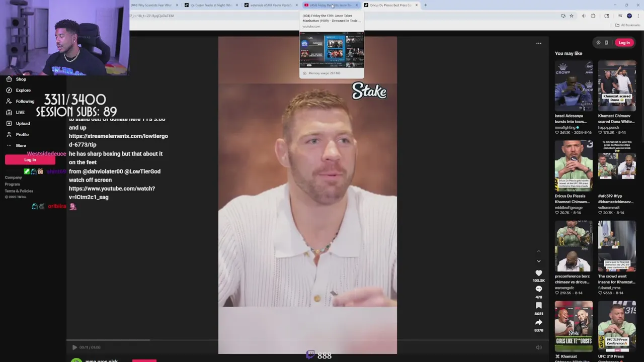Click the Following people icon

click(x=9, y=102)
